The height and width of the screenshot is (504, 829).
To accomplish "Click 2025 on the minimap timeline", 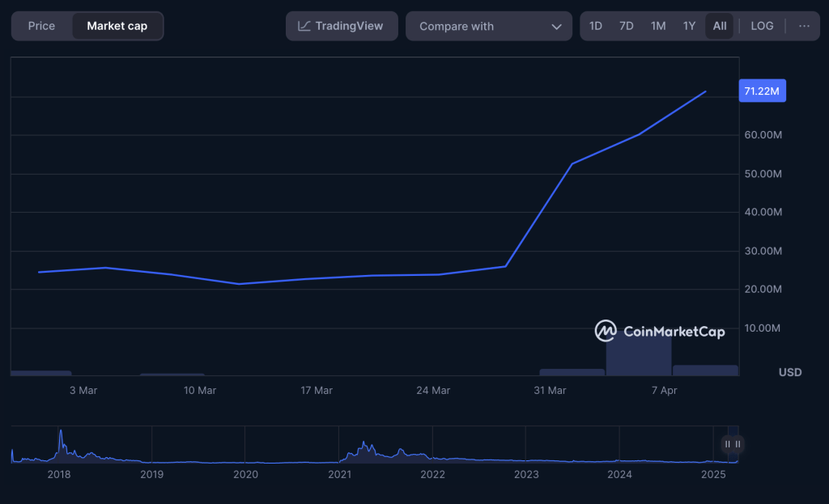I will tap(713, 475).
